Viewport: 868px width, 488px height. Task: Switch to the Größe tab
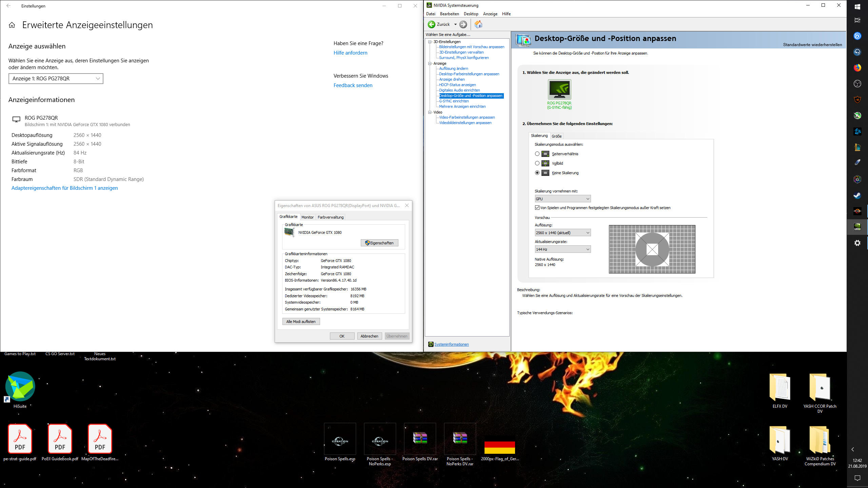[x=556, y=136]
